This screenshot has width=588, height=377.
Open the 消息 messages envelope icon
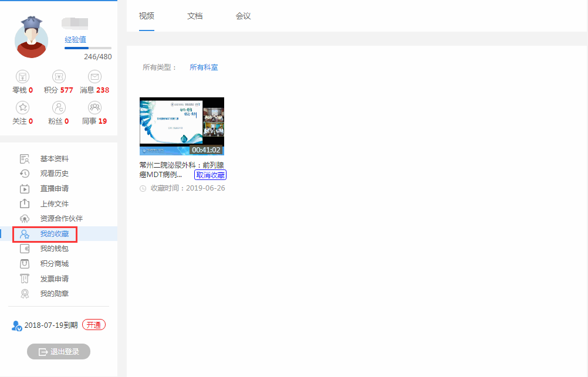tap(94, 77)
